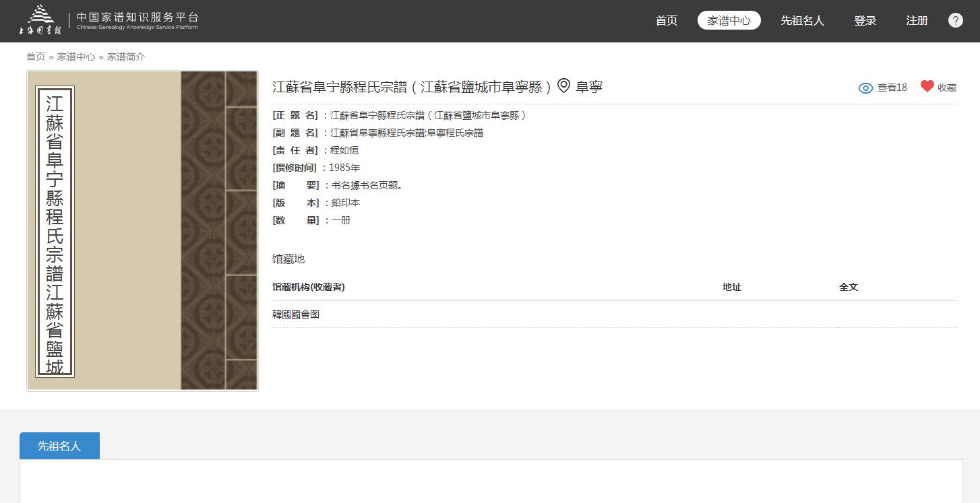Select 家谱中心 in the navigation bar
Screen dimensions: 980x503
pos(729,20)
